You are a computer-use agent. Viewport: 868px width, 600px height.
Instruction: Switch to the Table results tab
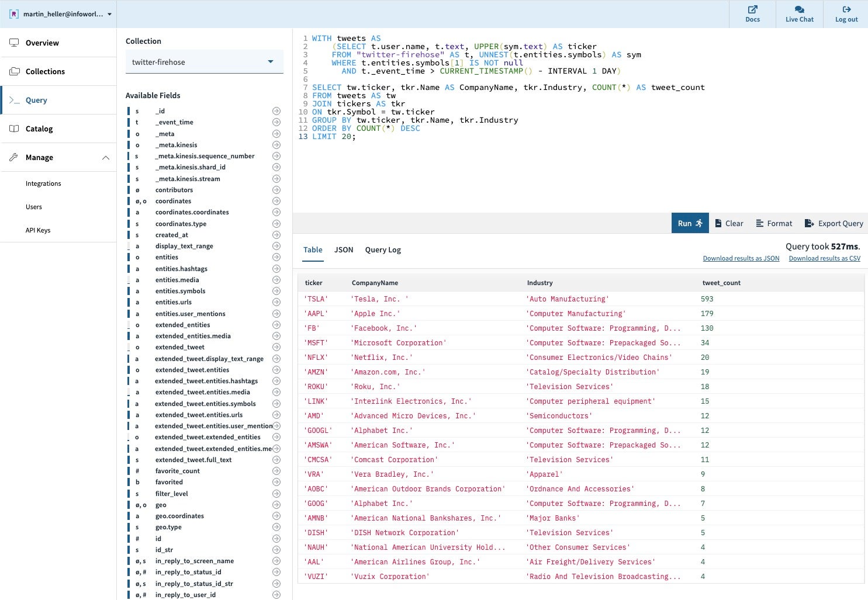click(x=313, y=249)
